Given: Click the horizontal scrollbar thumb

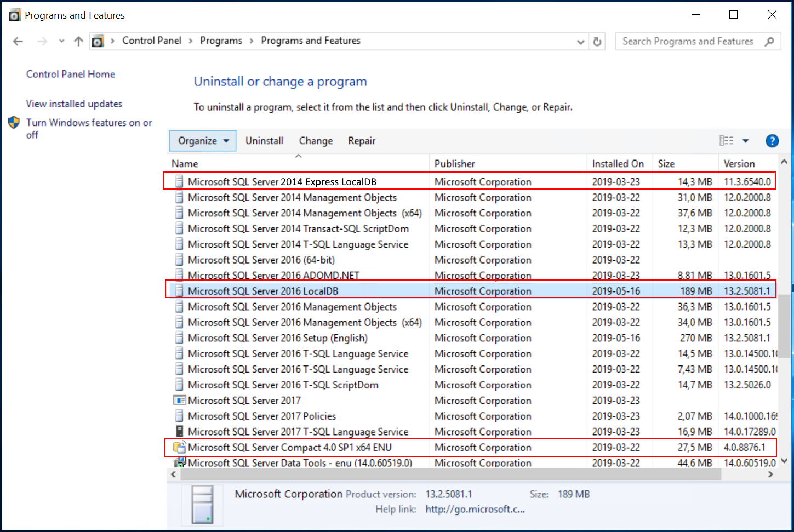Looking at the screenshot, I should click(450, 474).
